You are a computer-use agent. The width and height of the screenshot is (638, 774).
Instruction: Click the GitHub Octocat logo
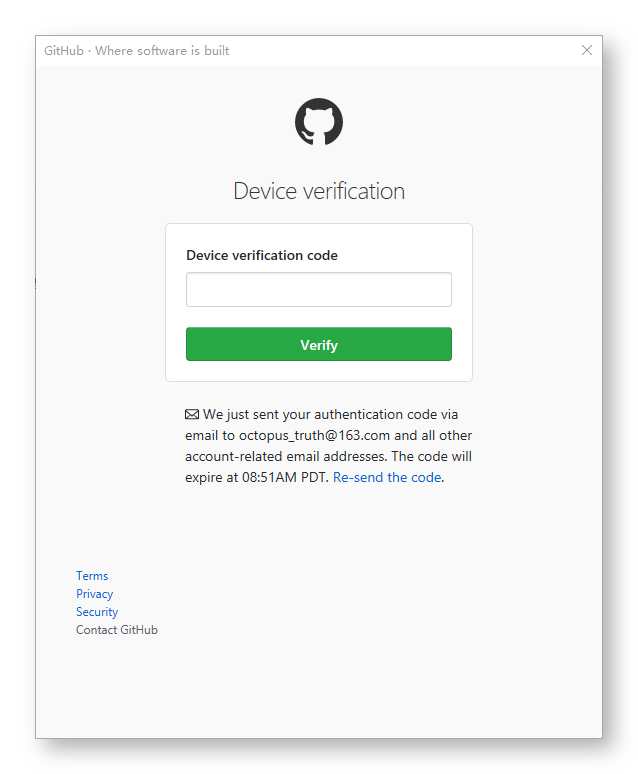319,122
